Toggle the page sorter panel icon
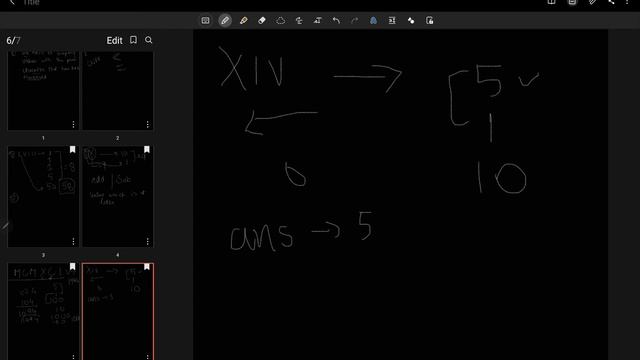This screenshot has width=640, height=360. tap(572, 2)
